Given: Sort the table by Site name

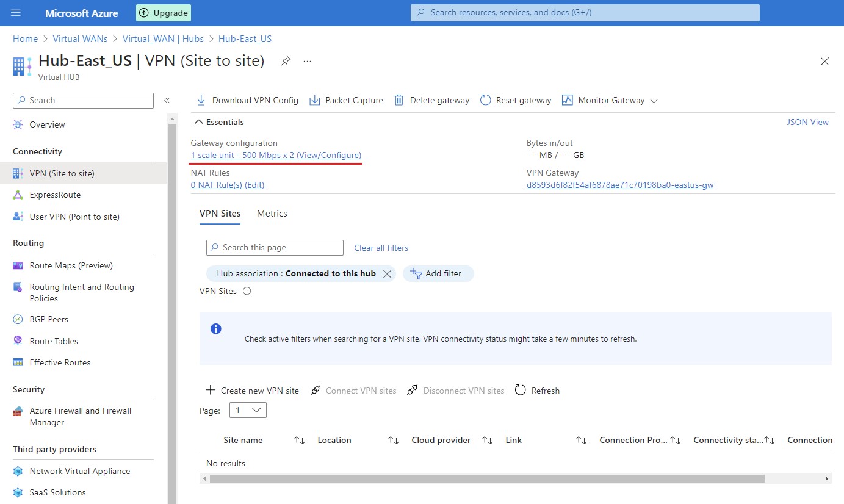Looking at the screenshot, I should coord(299,440).
